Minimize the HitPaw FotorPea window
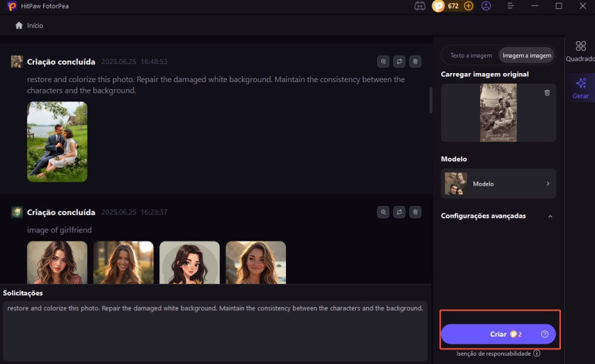 coord(534,6)
